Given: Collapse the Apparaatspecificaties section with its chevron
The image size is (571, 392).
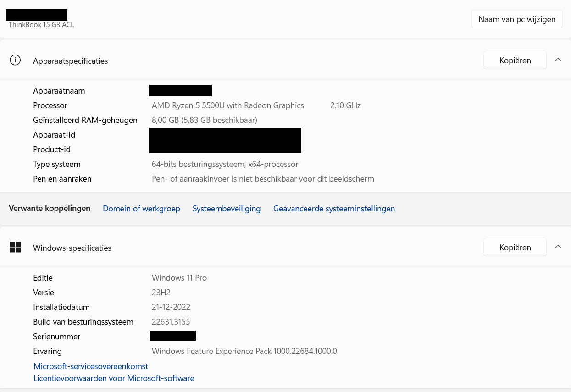Looking at the screenshot, I should tap(558, 60).
